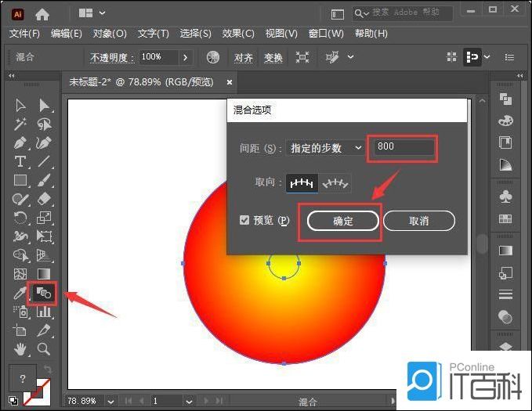The image size is (532, 411).
Task: Click the steps value field 800
Action: pos(404,147)
